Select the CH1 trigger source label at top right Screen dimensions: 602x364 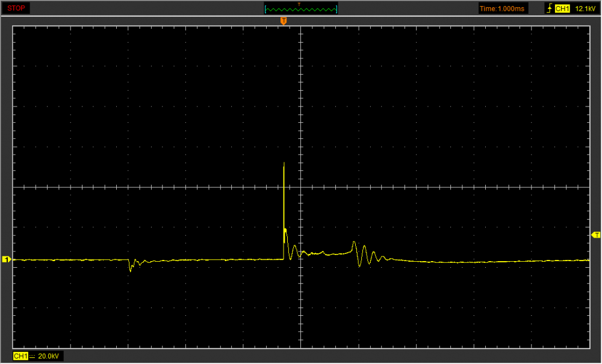click(562, 8)
